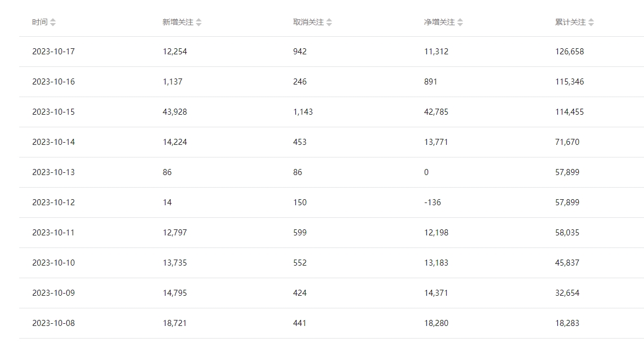Click the 累计关注 column header text
The height and width of the screenshot is (349, 644).
pyautogui.click(x=570, y=22)
